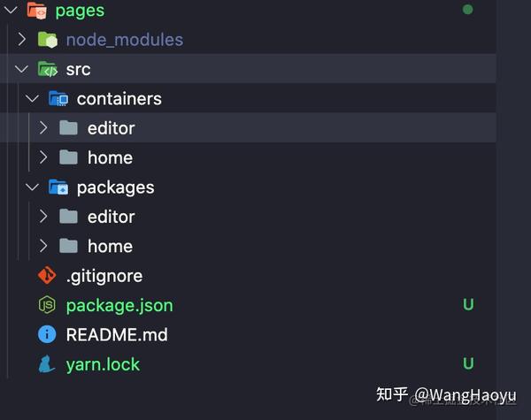Click the README.md info icon
Viewport: 531px width, 420px height.
point(47,334)
